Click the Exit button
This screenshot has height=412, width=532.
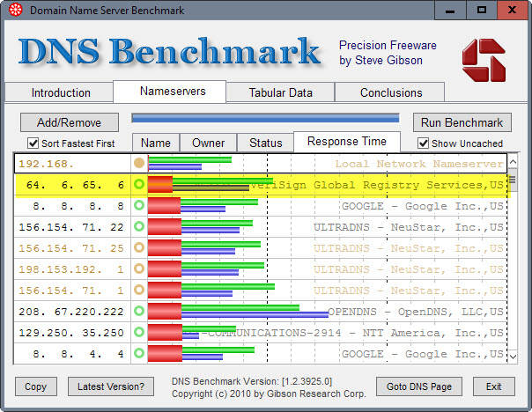[x=493, y=386]
